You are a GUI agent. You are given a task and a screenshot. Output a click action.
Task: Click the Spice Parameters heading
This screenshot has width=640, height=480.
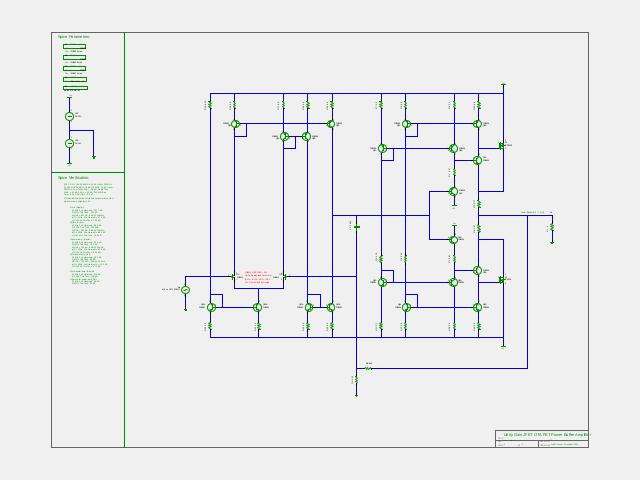[74, 37]
